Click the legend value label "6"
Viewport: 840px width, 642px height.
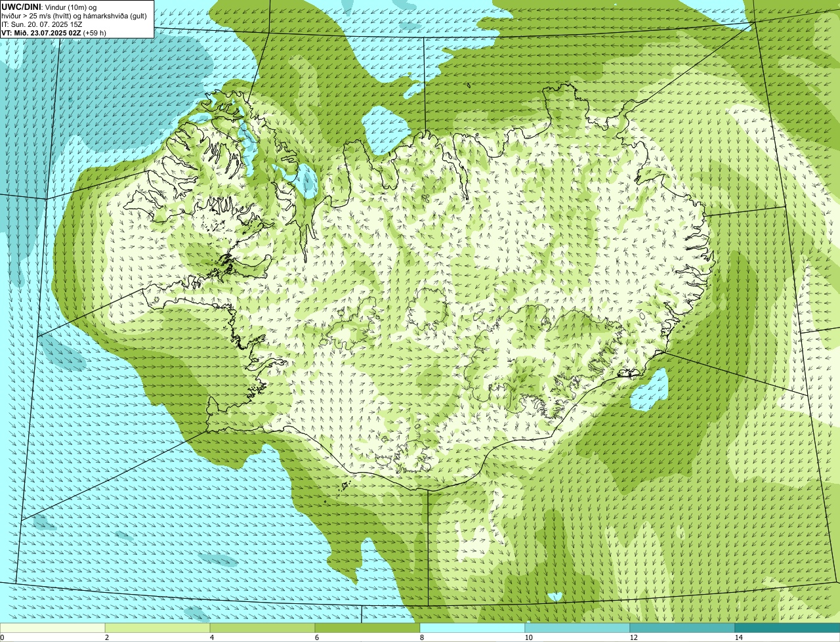tap(316, 637)
